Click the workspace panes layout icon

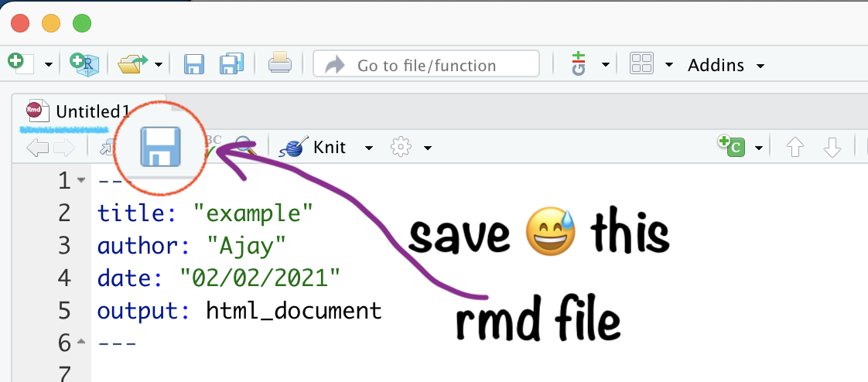pyautogui.click(x=642, y=64)
